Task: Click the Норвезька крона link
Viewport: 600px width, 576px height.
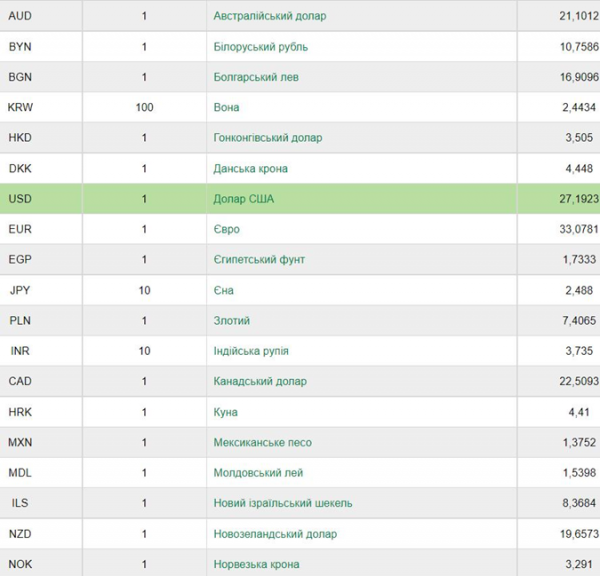Action: click(256, 565)
